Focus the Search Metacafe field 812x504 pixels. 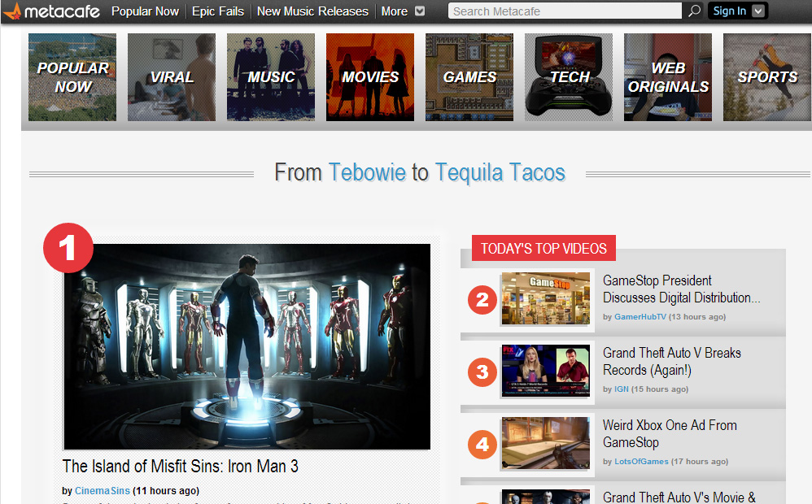[x=565, y=11]
